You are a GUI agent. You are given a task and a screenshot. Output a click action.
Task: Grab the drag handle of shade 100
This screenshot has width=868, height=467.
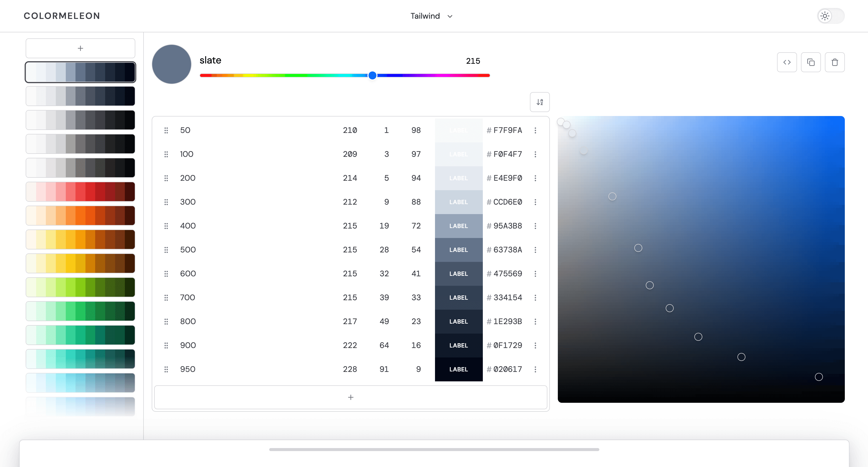[166, 154]
